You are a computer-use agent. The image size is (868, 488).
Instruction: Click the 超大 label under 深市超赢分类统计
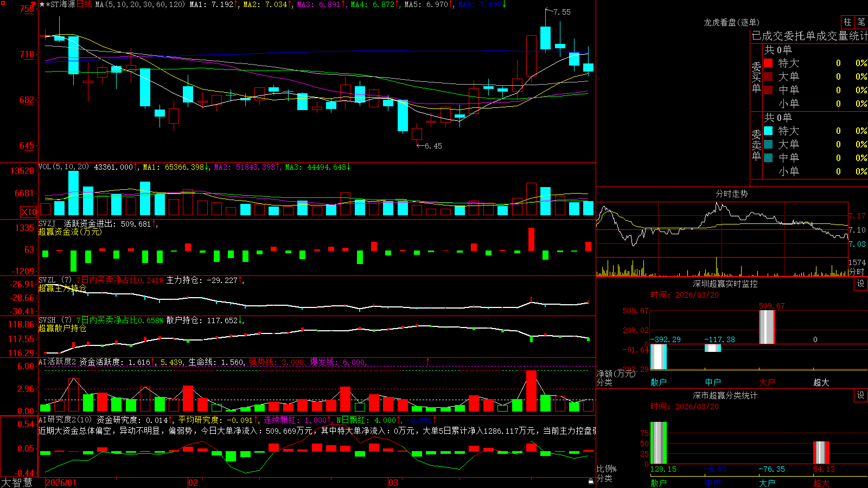coord(821,483)
